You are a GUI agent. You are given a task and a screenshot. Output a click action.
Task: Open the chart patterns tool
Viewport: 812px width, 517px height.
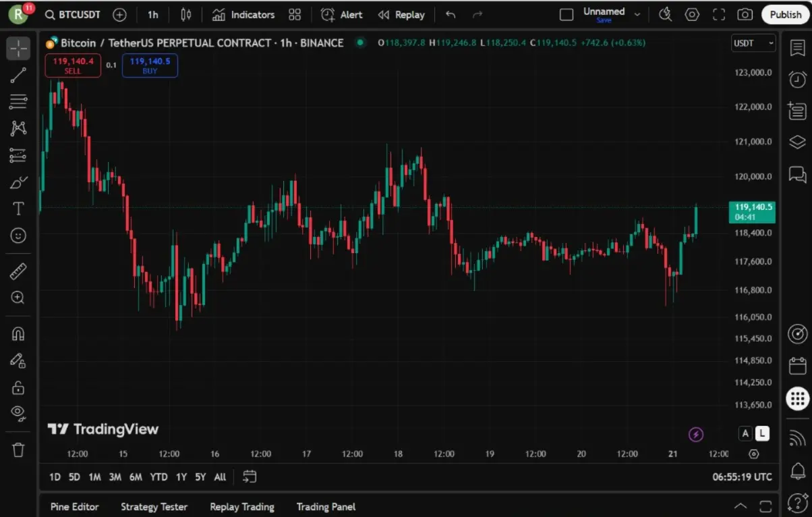pyautogui.click(x=18, y=128)
